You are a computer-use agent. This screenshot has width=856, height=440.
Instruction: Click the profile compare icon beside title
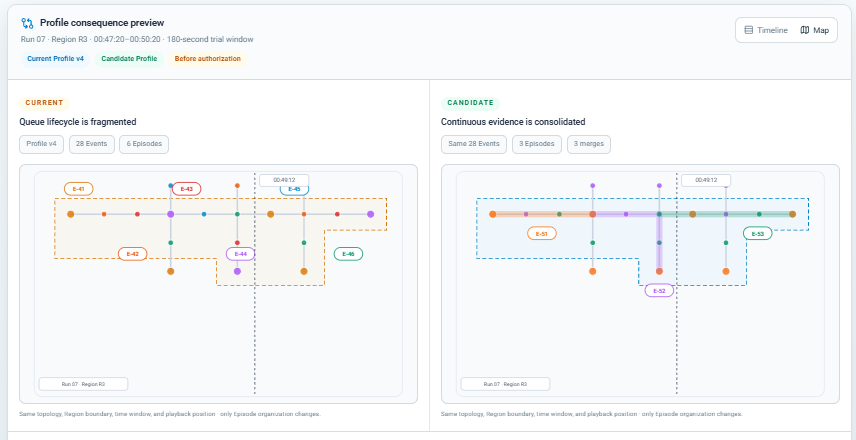point(27,23)
